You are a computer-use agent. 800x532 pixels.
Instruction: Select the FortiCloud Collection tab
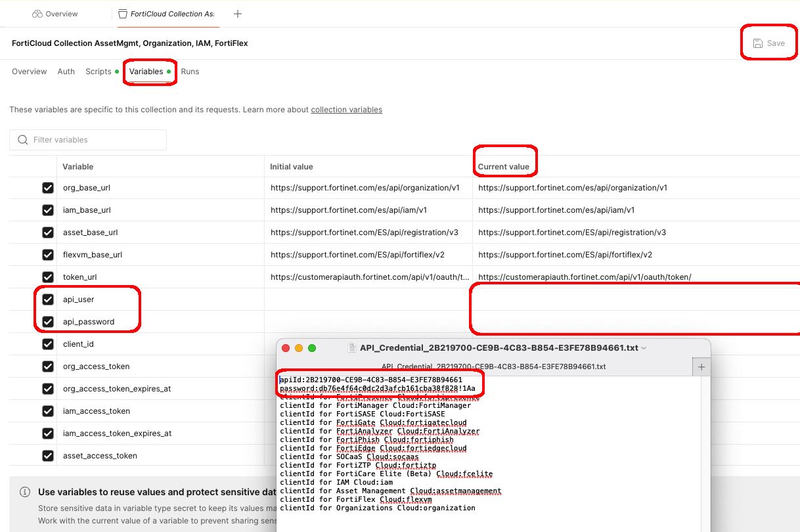[x=167, y=14]
